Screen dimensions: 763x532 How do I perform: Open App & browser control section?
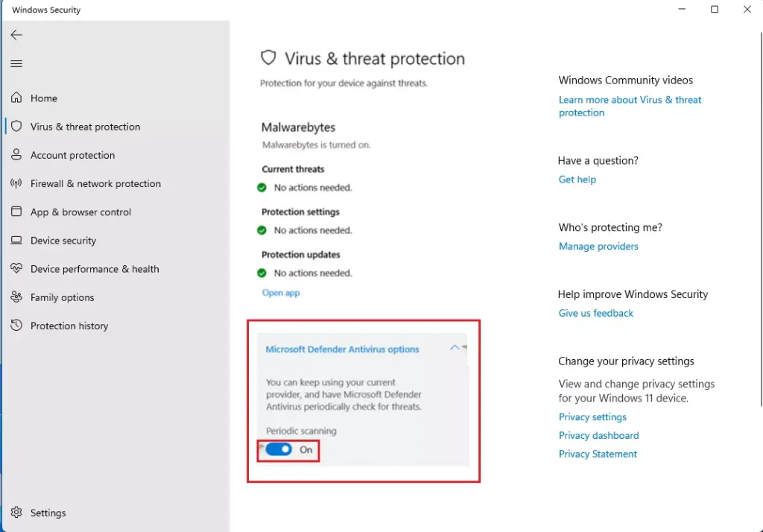point(80,212)
